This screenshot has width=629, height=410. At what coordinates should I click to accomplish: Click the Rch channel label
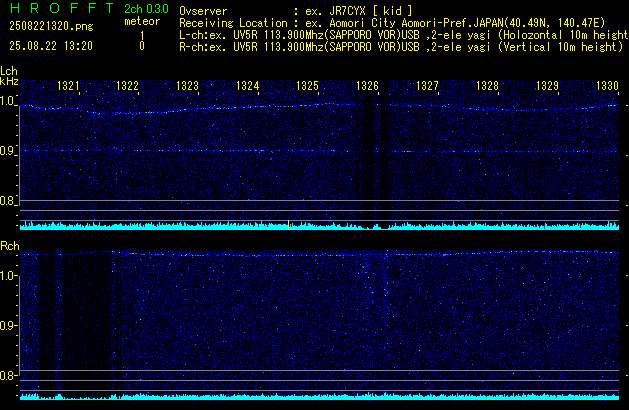10,246
